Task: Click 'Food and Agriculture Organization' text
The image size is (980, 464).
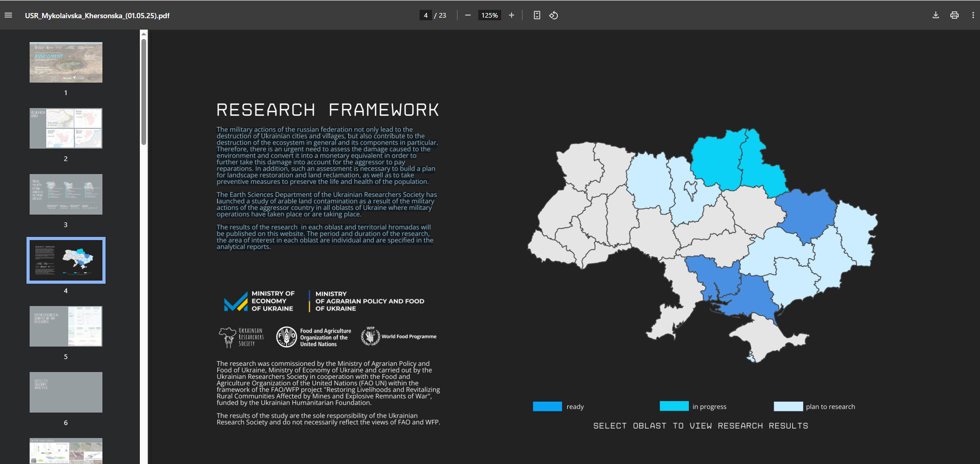Action: (325, 337)
